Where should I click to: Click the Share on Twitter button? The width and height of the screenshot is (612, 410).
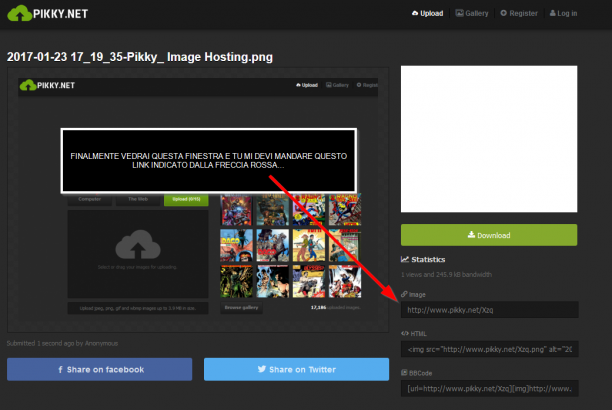coord(296,369)
